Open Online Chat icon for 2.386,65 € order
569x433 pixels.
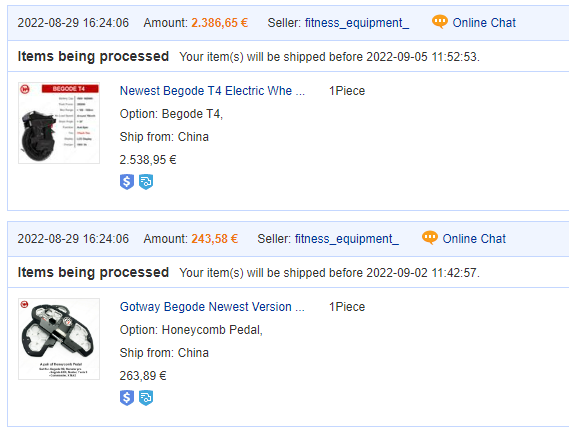[439, 22]
